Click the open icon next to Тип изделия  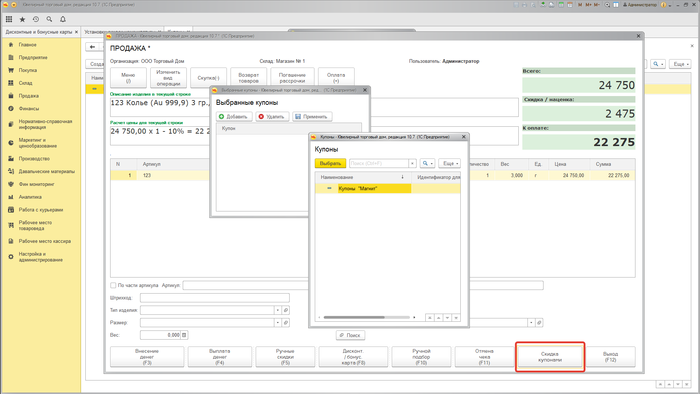click(286, 310)
